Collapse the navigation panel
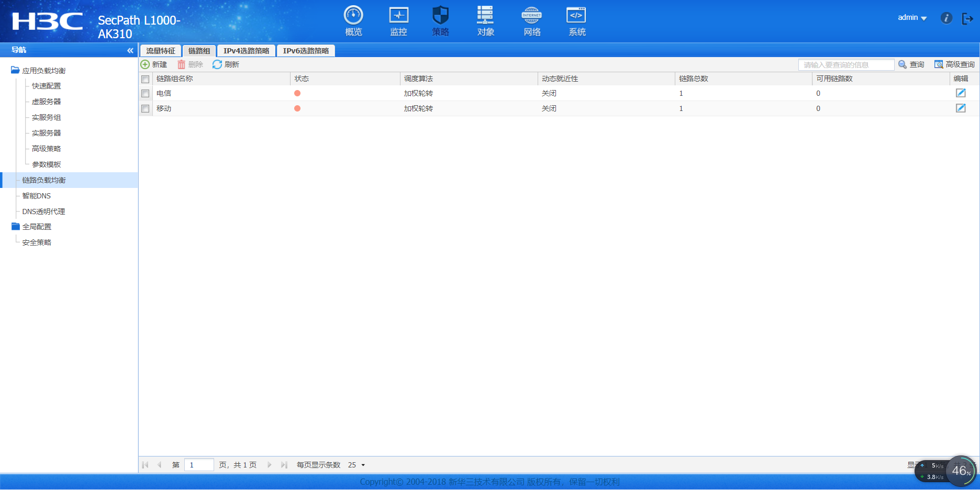The height and width of the screenshot is (490, 980). coord(130,50)
